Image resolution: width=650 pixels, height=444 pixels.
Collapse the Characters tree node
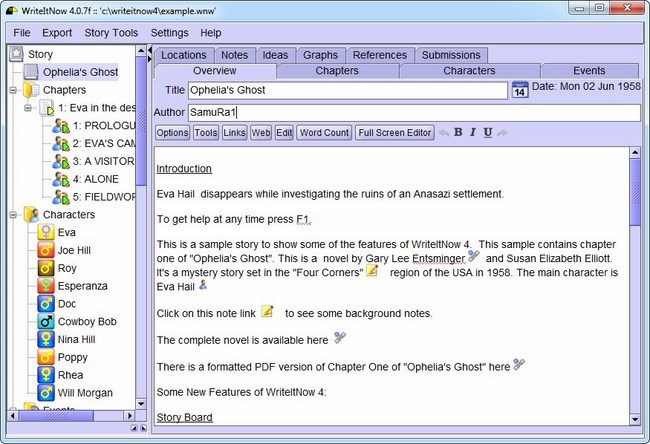(13, 215)
